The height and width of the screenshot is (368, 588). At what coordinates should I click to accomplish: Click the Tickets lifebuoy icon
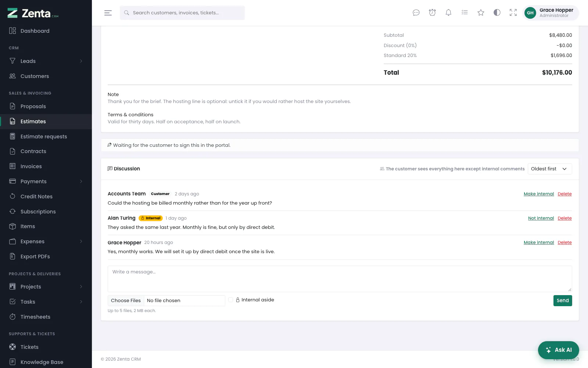[12, 347]
